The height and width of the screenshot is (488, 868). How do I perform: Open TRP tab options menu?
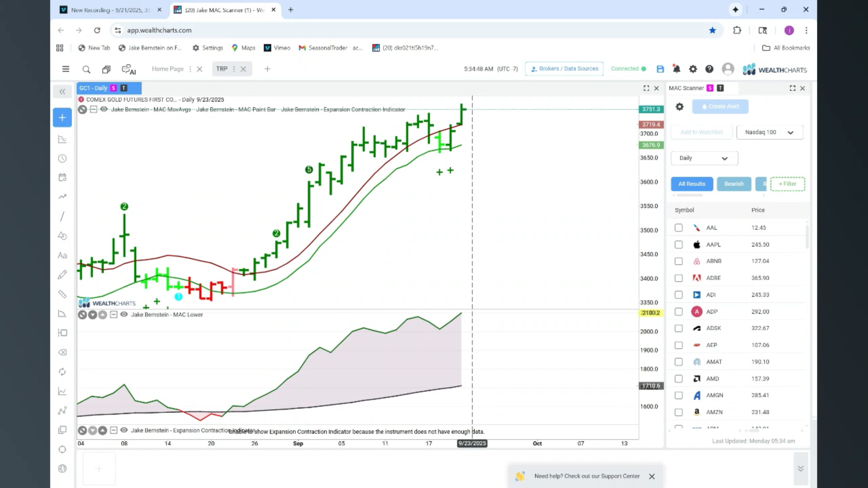(234, 69)
